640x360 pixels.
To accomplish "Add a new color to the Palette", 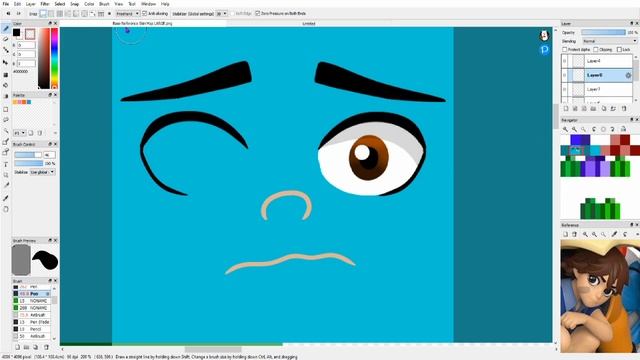I will (x=31, y=133).
